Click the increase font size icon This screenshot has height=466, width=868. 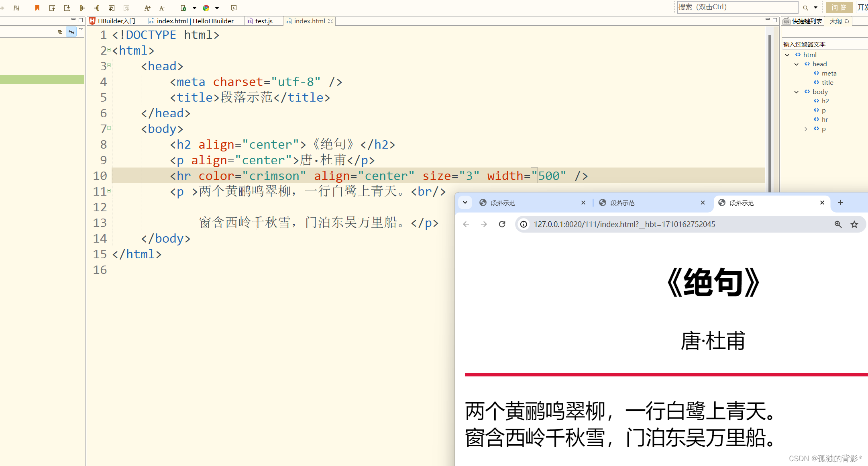147,8
